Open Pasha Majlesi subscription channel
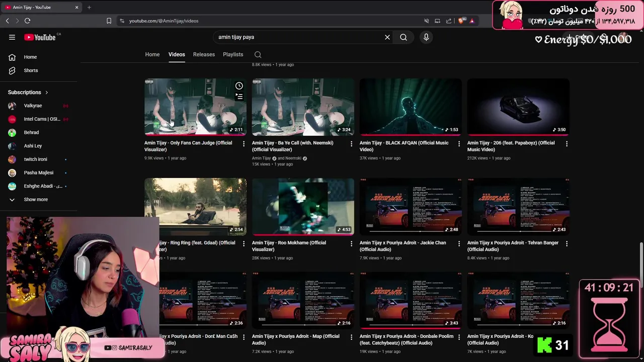The image size is (644, 362). click(40, 173)
